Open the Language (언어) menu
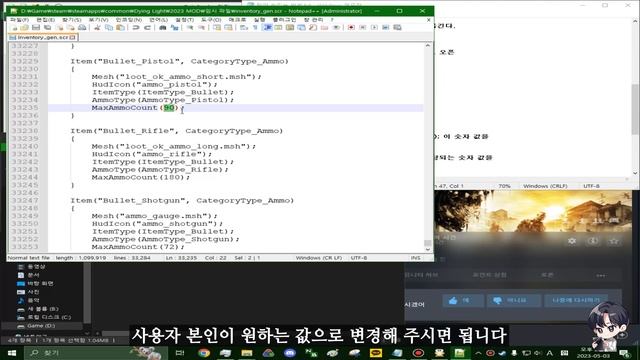Viewport: 640px width, 360px height. point(158,20)
